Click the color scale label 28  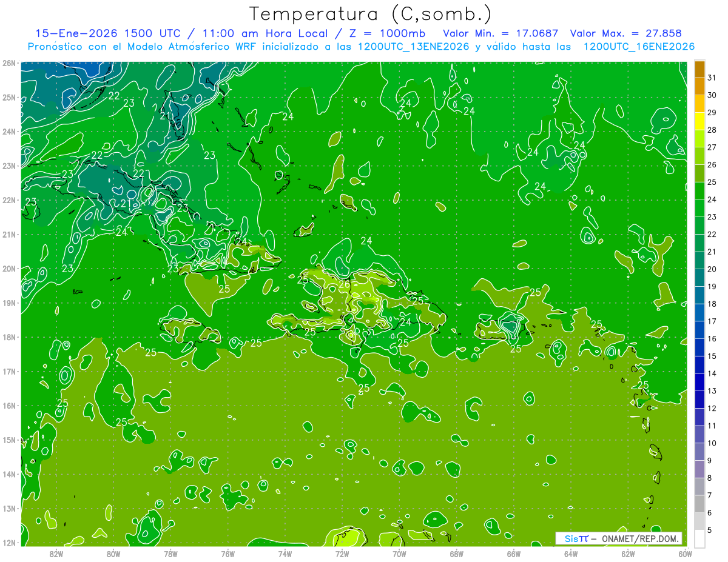[712, 130]
